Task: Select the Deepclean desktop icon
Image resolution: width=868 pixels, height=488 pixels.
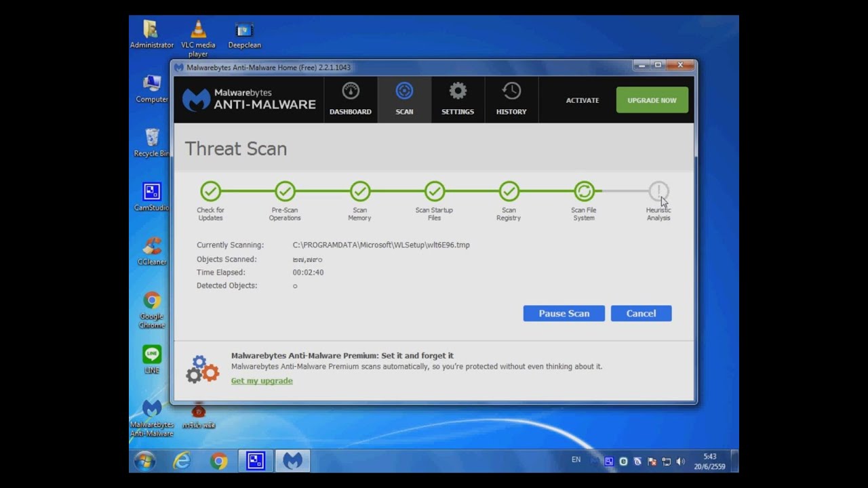Action: click(244, 35)
